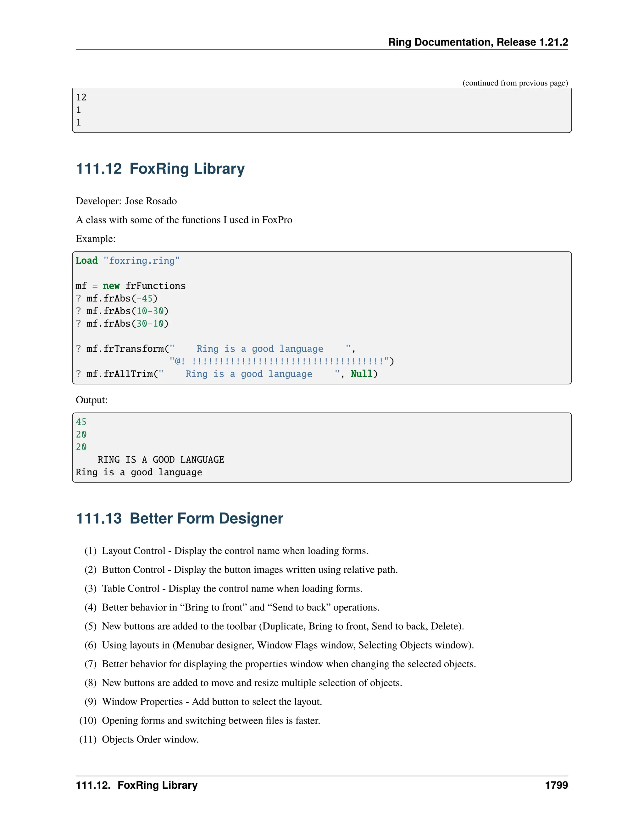Viewport: 644px width, 833px height.
Task: Click the Null keyword in code
Action: (361, 374)
